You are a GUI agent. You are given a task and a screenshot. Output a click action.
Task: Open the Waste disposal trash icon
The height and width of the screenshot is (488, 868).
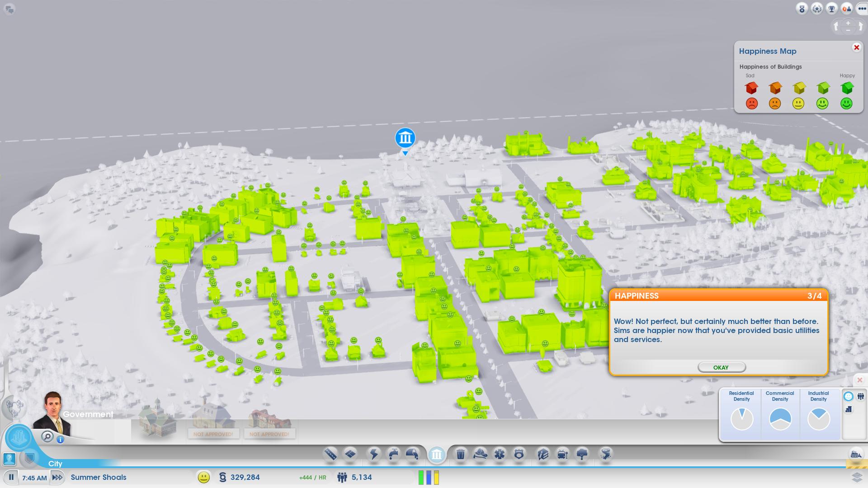(460, 454)
